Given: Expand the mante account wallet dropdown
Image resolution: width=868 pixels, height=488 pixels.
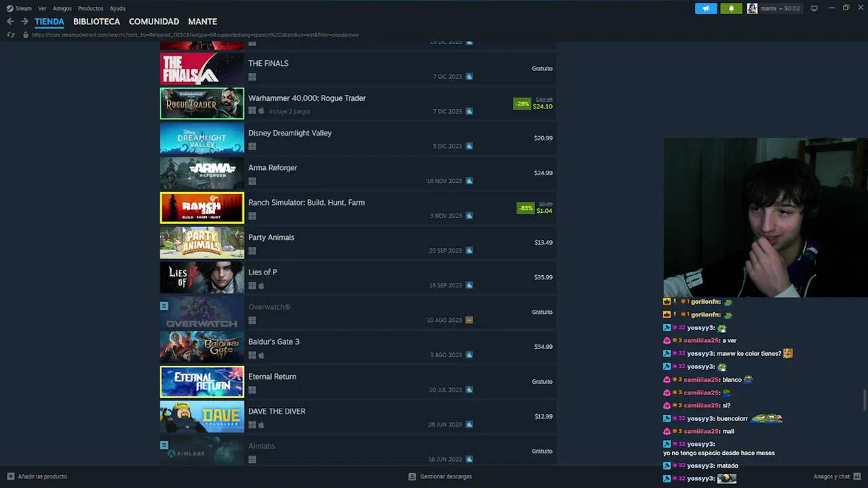Looking at the screenshot, I should [x=780, y=8].
